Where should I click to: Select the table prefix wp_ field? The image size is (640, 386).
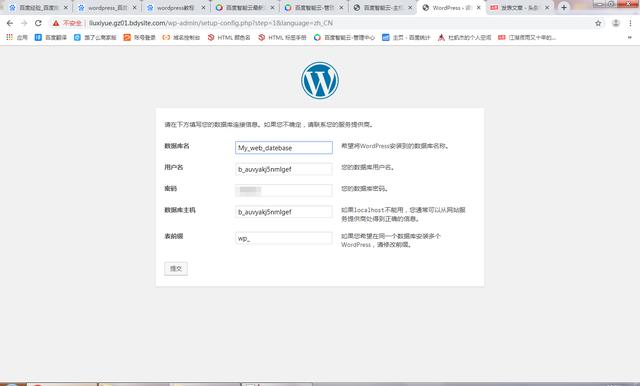point(284,238)
